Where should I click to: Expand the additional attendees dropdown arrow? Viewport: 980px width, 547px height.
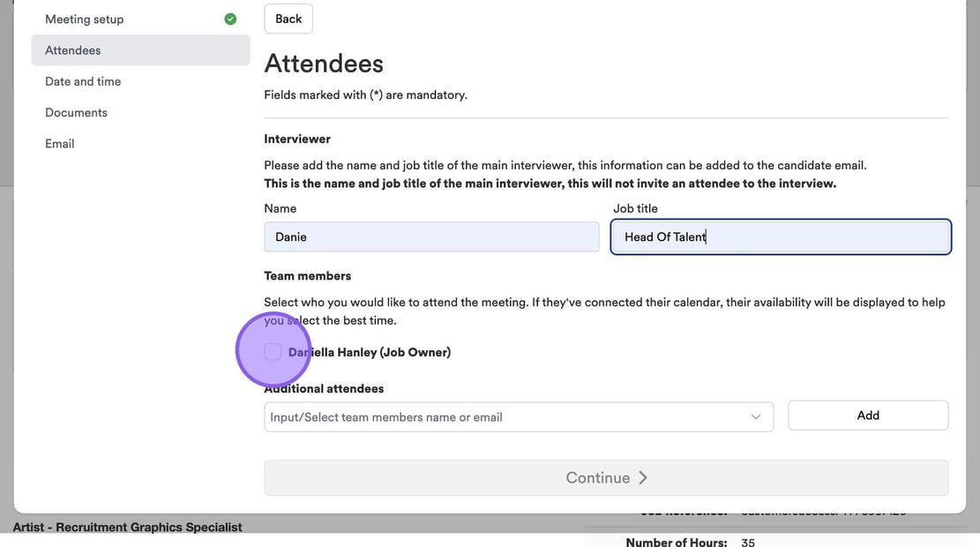point(756,417)
